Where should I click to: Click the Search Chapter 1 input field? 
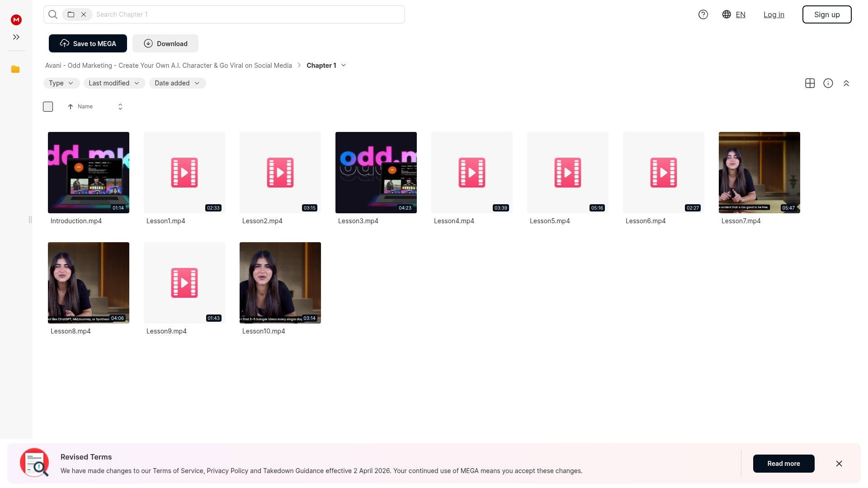(x=248, y=14)
